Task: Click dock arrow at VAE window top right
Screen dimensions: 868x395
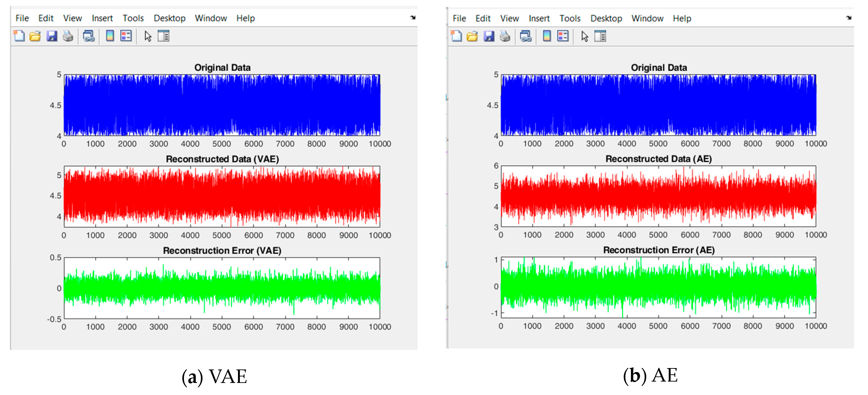Action: (413, 18)
